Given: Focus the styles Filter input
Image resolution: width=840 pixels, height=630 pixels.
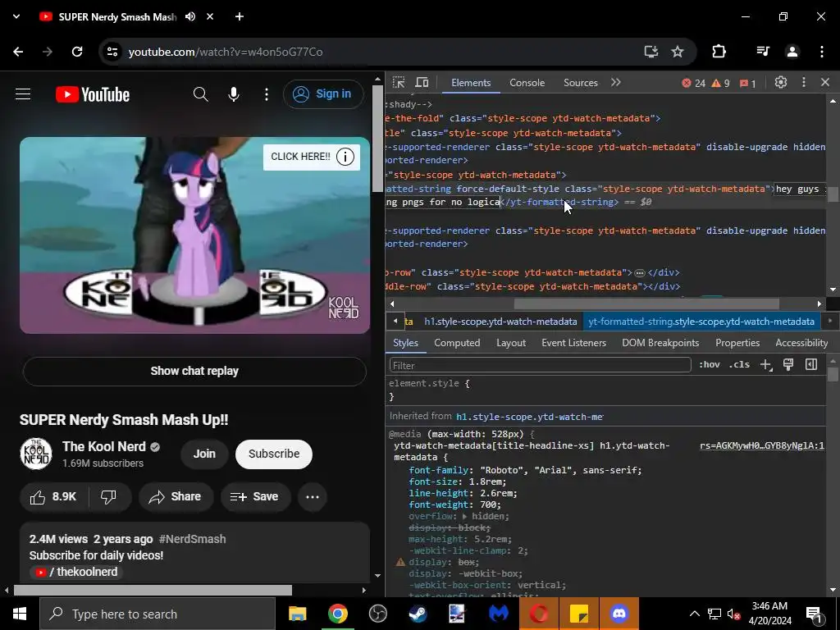Looking at the screenshot, I should [x=540, y=365].
